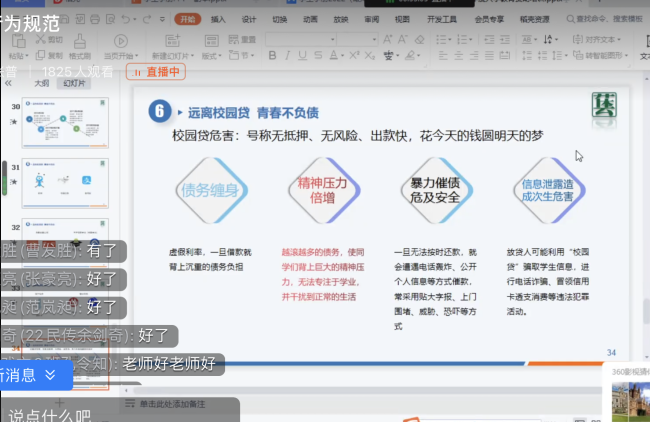Screen dimensions: 650x422
Task: Click the Undo arrow in quick toolbar
Action: coord(126,19)
